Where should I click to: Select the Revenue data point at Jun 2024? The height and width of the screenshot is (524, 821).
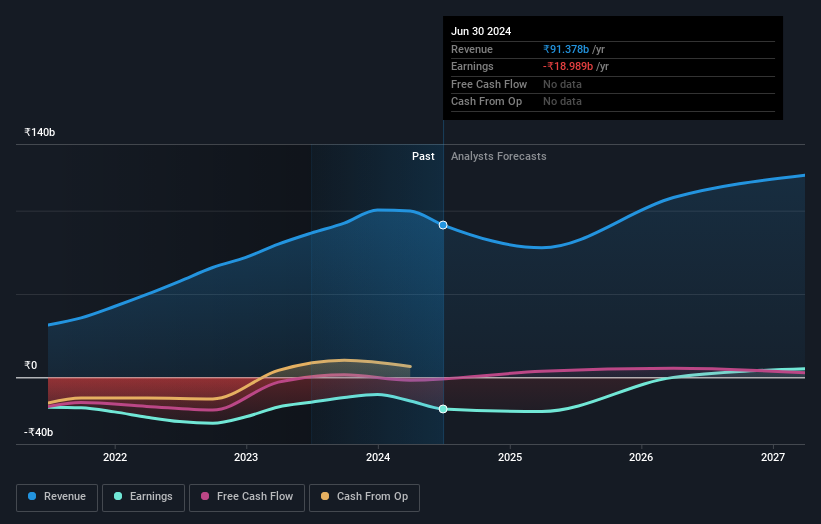coord(443,225)
